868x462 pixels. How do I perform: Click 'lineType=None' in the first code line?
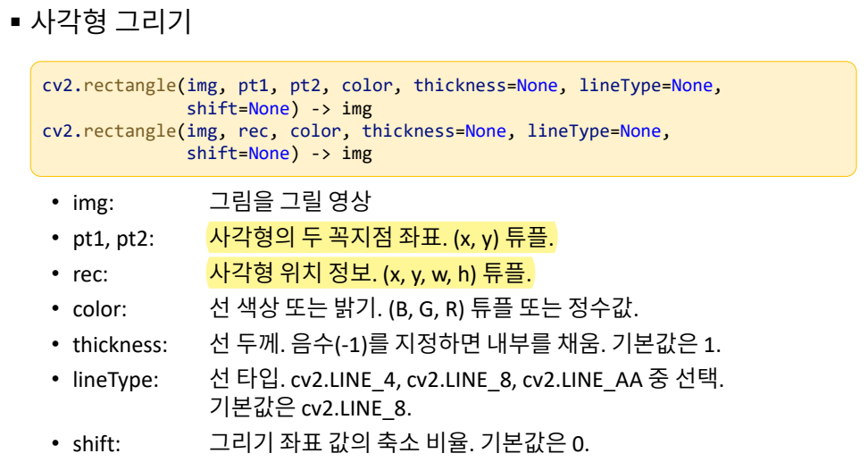tap(646, 86)
